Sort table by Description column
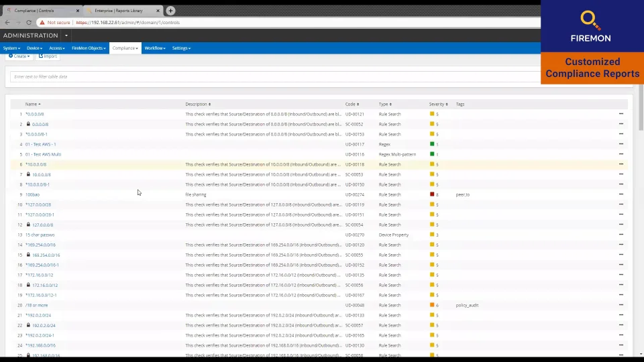Viewport: 644px width, 362px height. [198, 105]
